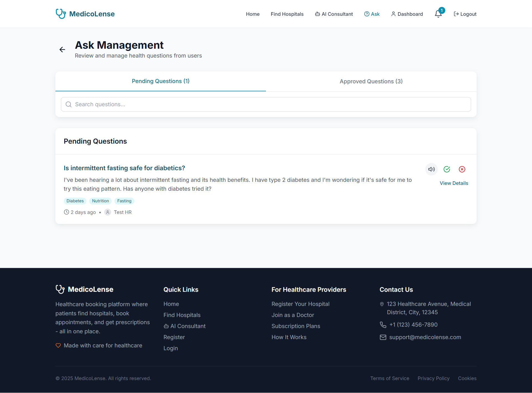Approve the question with the green checkmark
This screenshot has height=393, width=532.
(x=447, y=169)
